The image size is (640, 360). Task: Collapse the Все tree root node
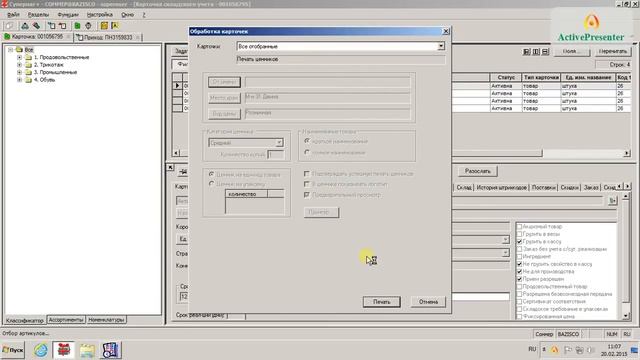[11, 50]
